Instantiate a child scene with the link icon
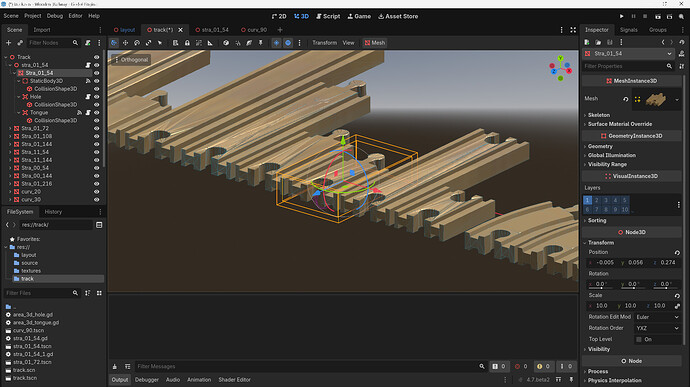This screenshot has width=690, height=387. [20, 43]
